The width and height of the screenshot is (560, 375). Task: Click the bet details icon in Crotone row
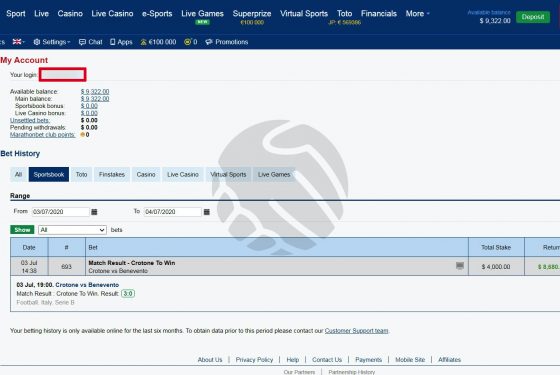460,266
